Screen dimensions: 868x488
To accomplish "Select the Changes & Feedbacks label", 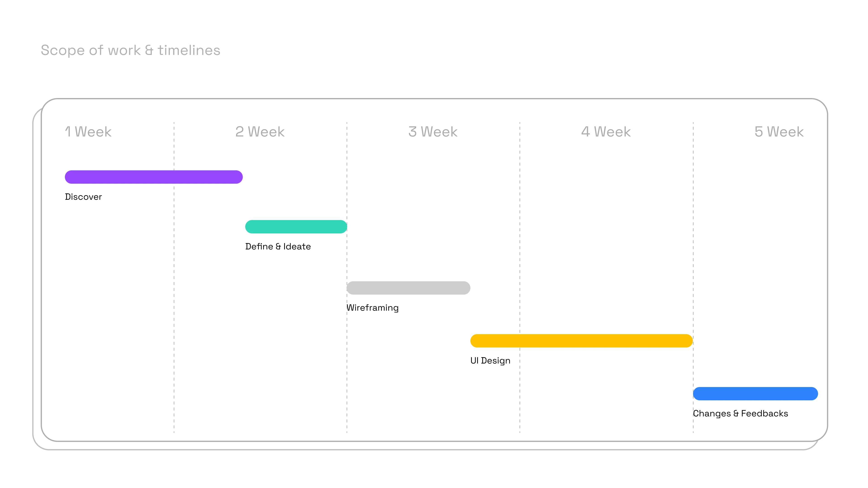I will (x=740, y=414).
